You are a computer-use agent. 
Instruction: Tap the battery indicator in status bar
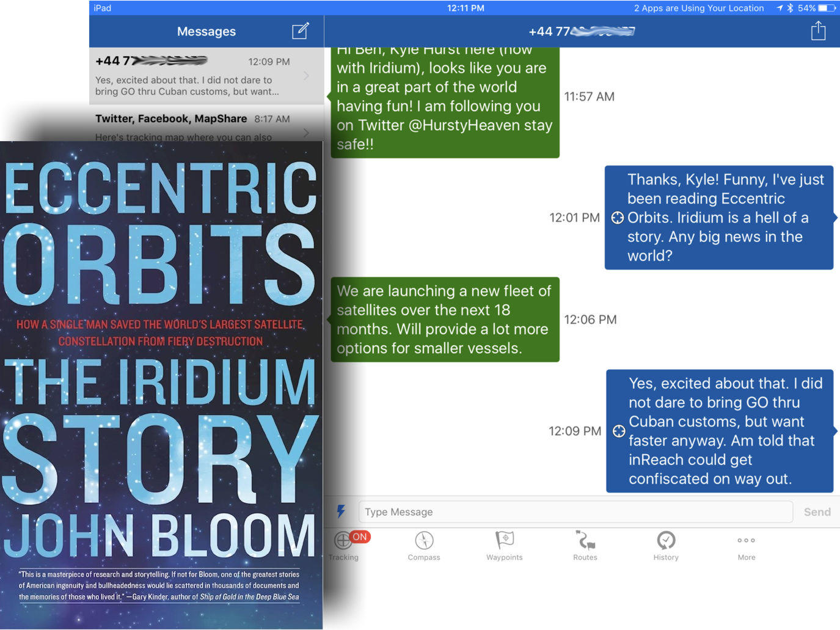point(827,8)
